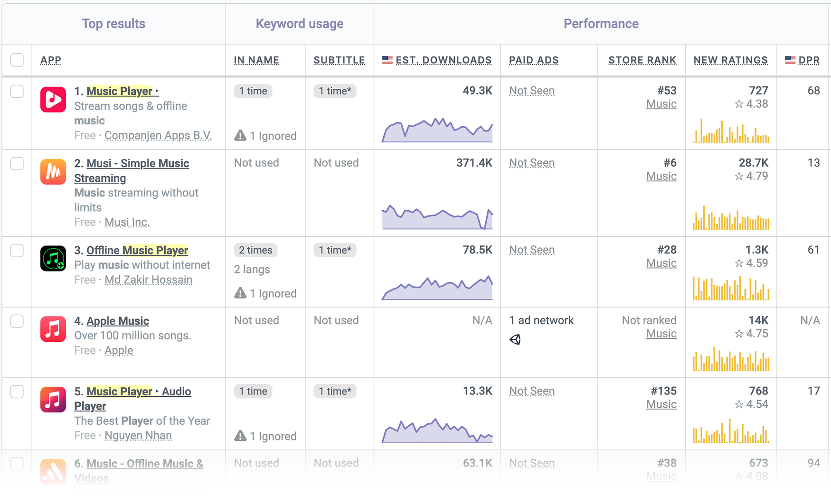Sort by SUBTITLE column

(339, 60)
